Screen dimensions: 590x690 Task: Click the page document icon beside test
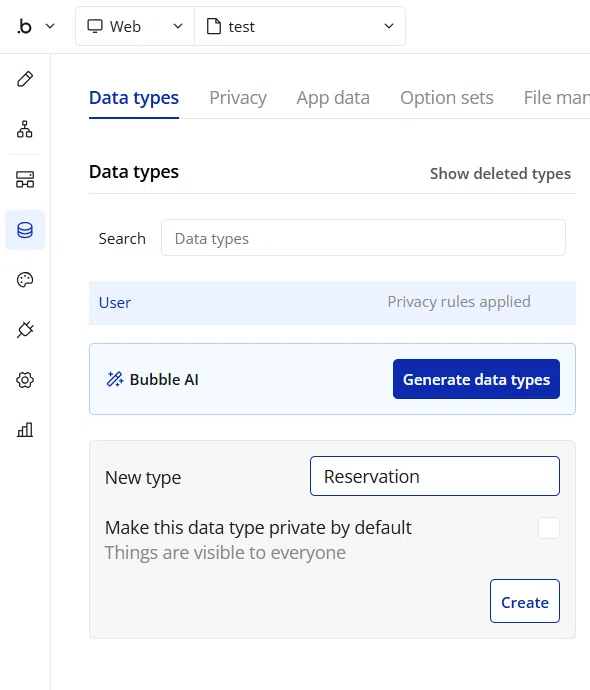pos(214,26)
